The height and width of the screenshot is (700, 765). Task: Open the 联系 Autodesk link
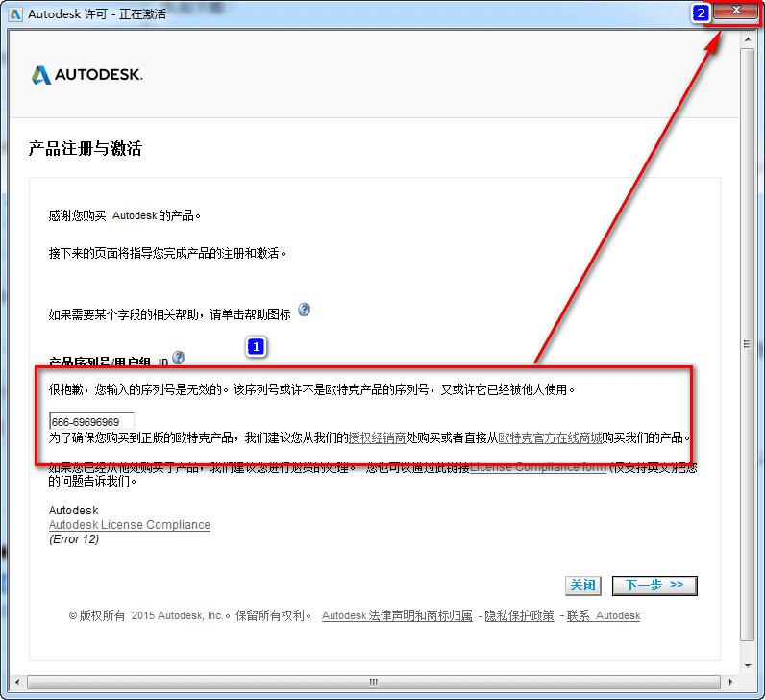pos(603,615)
